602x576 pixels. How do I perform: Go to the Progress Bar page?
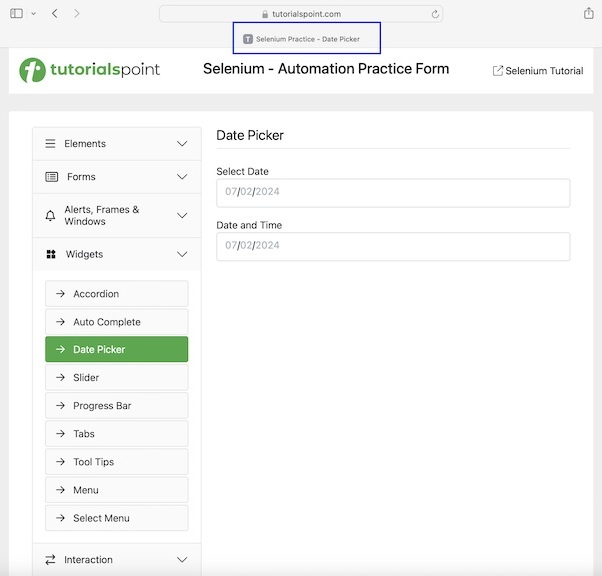[x=116, y=406]
